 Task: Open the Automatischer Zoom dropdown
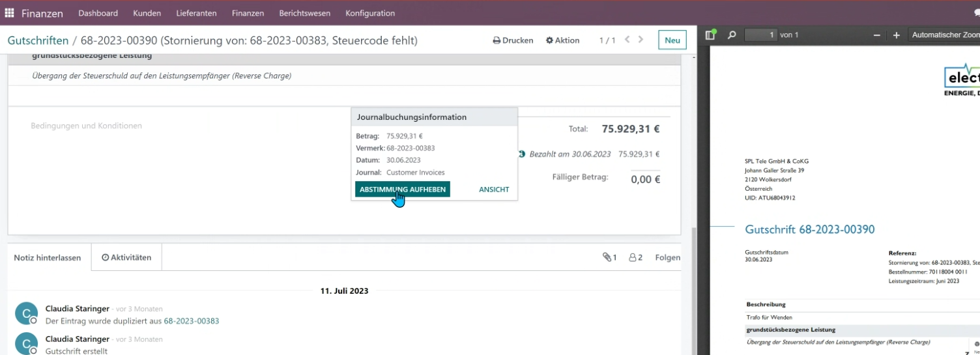click(x=944, y=35)
